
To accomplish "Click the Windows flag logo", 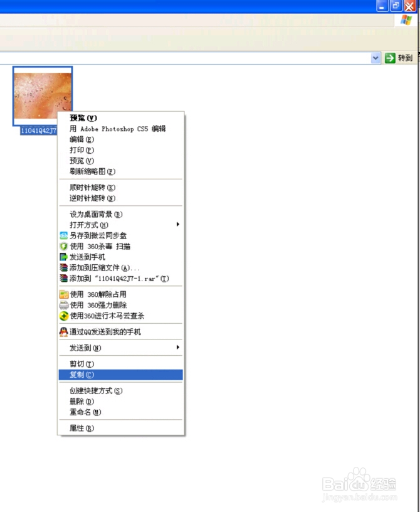I will click(406, 20).
